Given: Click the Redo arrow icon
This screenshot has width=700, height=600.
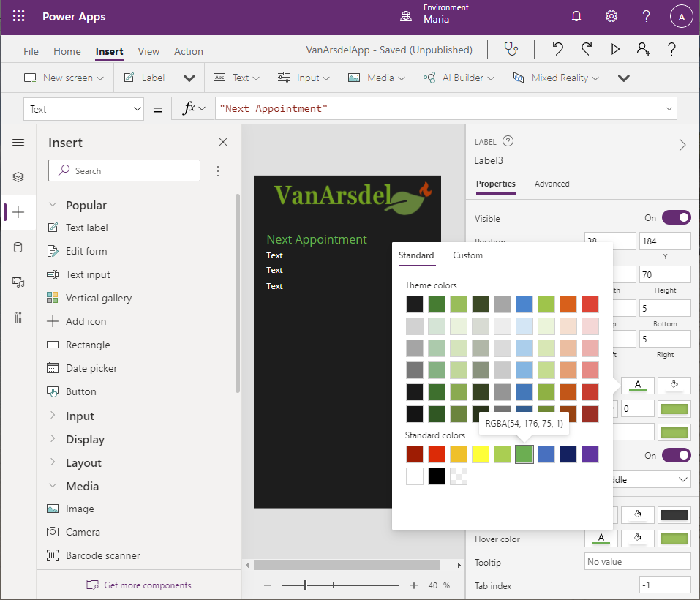Looking at the screenshot, I should [587, 49].
